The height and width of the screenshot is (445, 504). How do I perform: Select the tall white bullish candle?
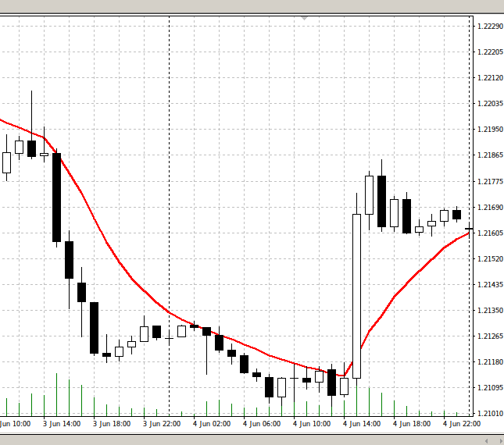pyautogui.click(x=356, y=295)
